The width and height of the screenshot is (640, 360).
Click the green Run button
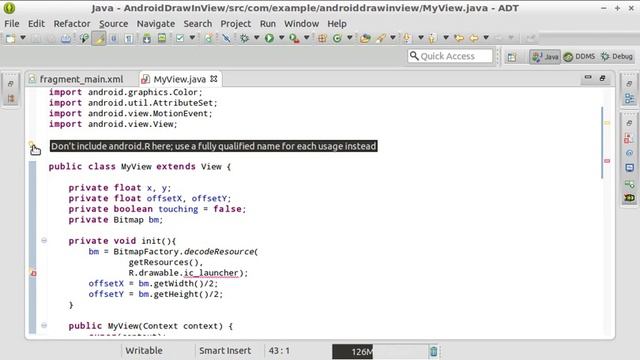[269, 38]
